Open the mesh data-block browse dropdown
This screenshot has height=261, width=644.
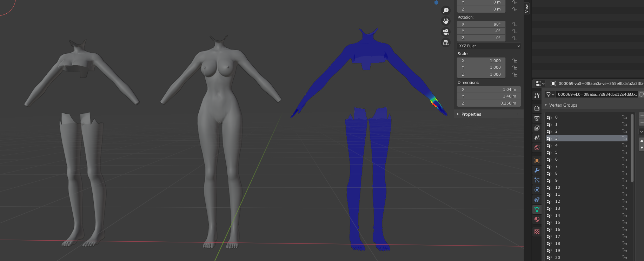(x=550, y=94)
